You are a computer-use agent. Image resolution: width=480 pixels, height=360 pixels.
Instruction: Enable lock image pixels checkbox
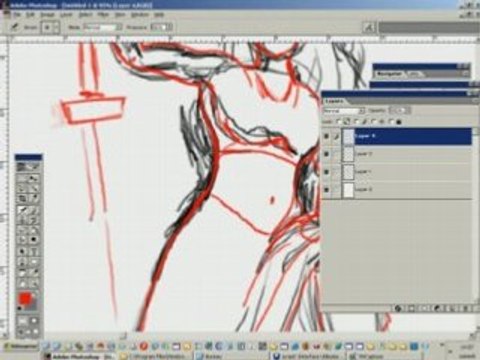pyautogui.click(x=356, y=122)
